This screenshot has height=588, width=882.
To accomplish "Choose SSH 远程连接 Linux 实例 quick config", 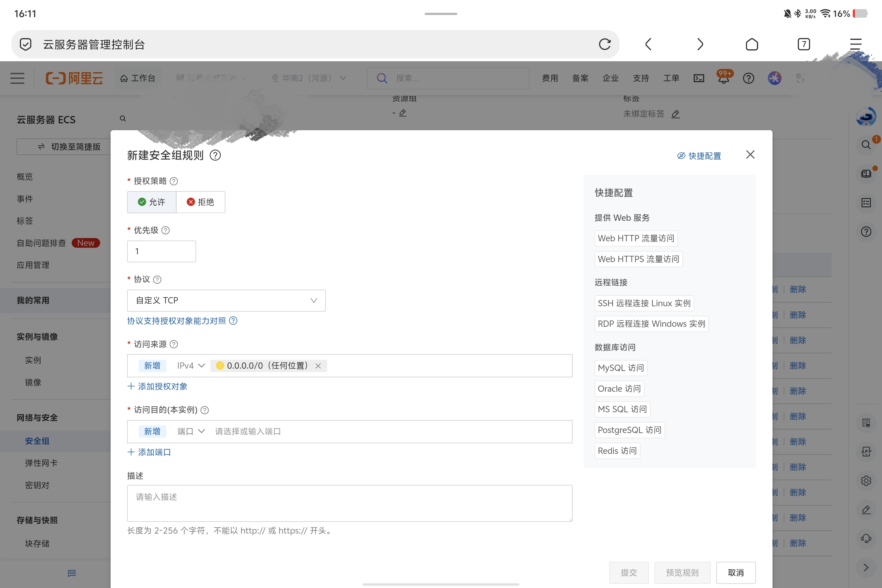I will pyautogui.click(x=644, y=303).
